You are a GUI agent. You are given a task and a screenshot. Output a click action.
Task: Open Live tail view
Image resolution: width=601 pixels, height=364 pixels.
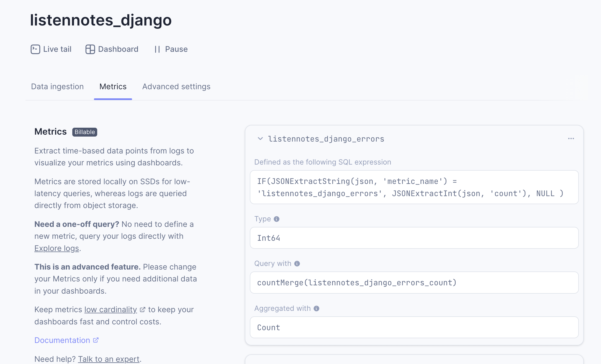tap(51, 49)
